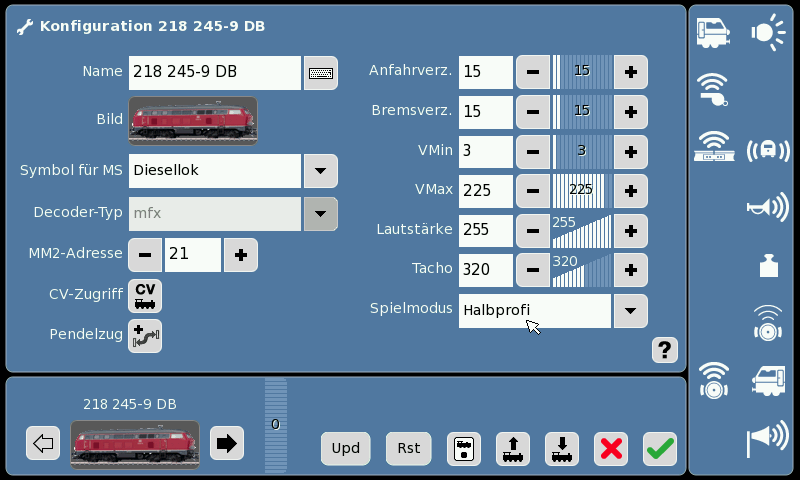
Task: Activate the flag signal horn icon
Action: tap(768, 439)
